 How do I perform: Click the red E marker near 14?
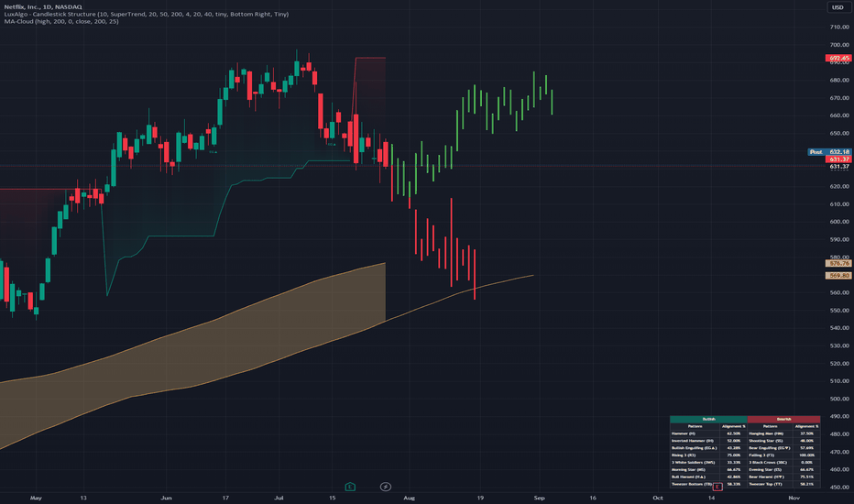pos(717,486)
